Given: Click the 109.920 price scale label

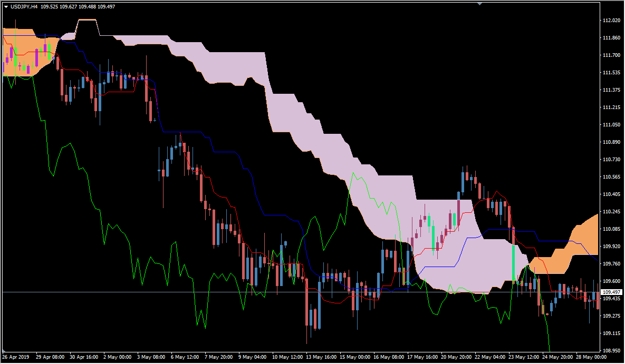Looking at the screenshot, I should (611, 247).
